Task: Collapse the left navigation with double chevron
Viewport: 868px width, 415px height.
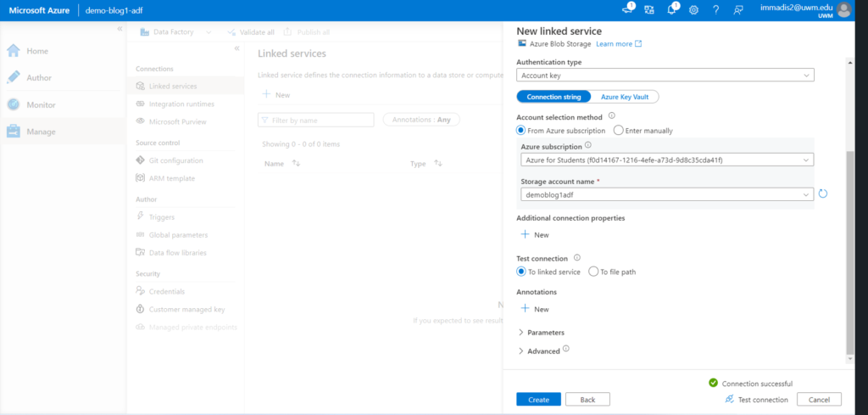Action: (120, 29)
